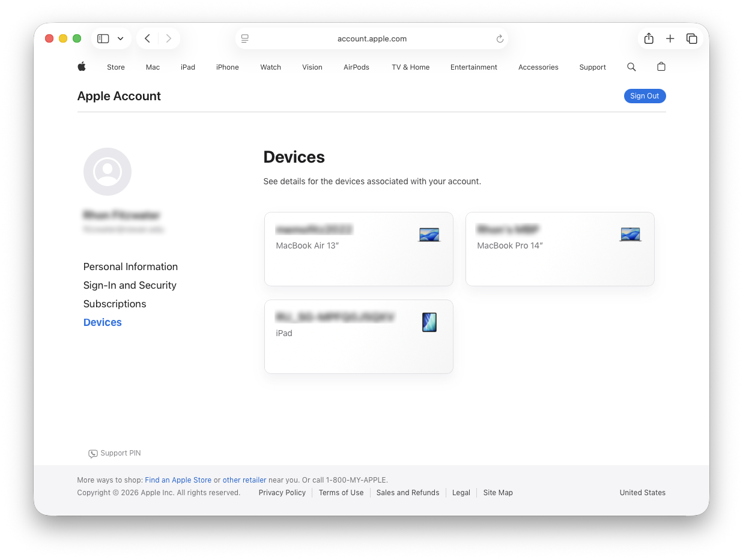Follow the Find an Apple Store link
Screen dimensions: 743x560
pyautogui.click(x=178, y=480)
